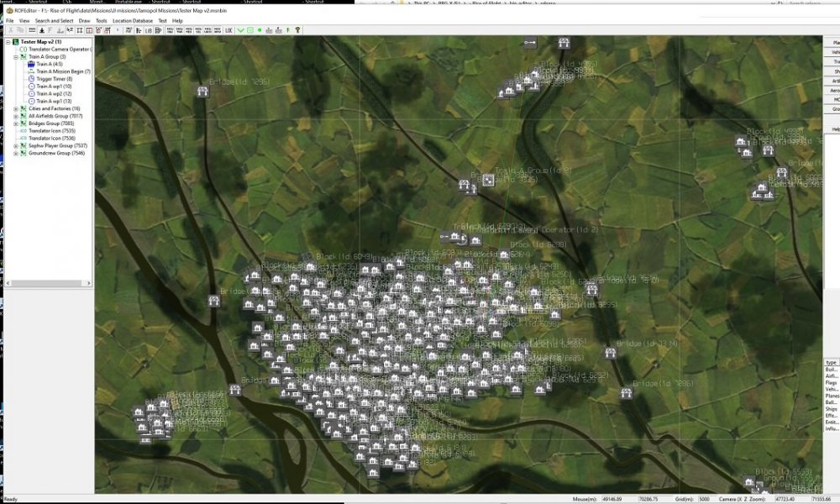
Task: Open the Search and Select menu
Action: tap(54, 20)
